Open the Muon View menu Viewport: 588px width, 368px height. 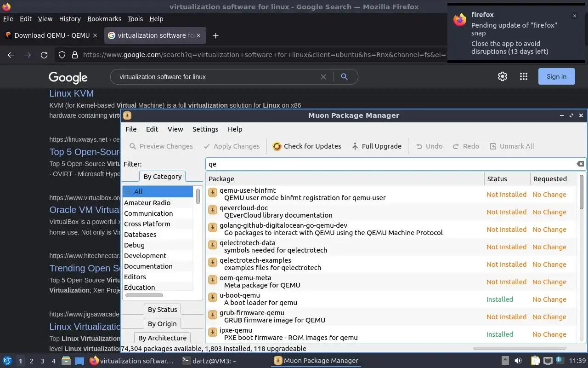[175, 129]
